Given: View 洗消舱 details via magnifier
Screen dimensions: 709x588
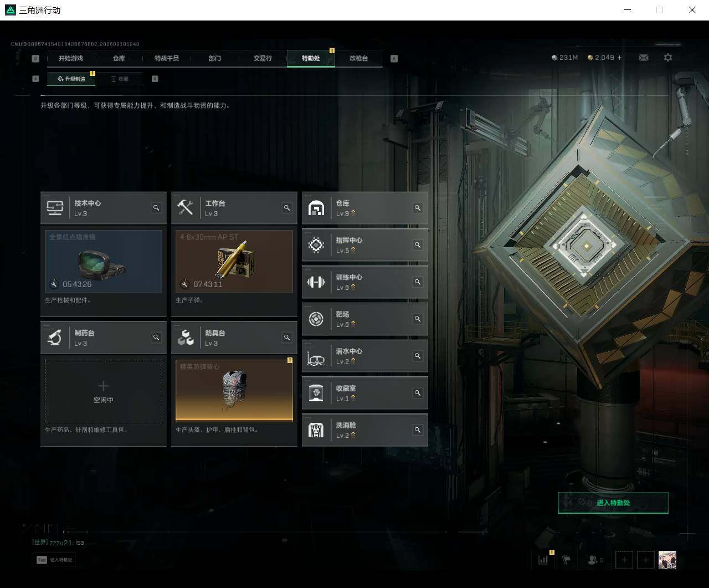Looking at the screenshot, I should (x=418, y=430).
